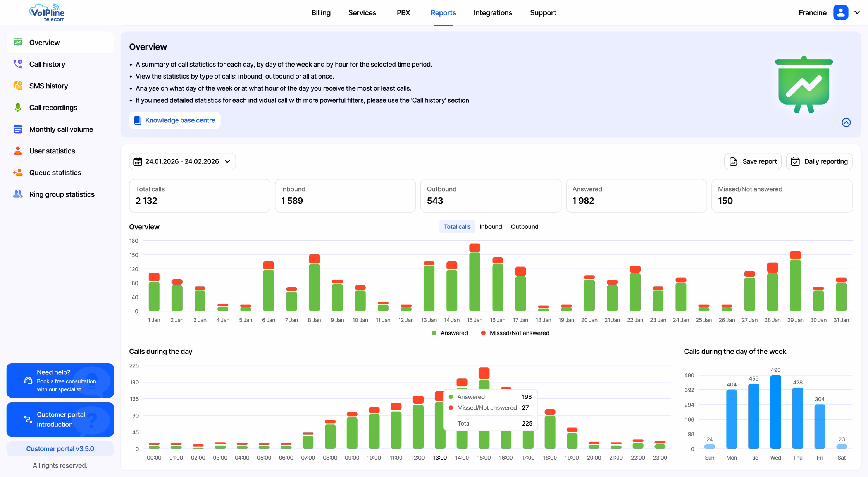Select the Reports menu tab
868x477 pixels.
click(443, 13)
